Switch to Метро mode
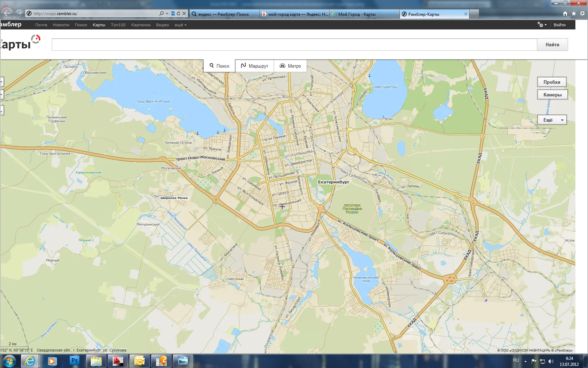This screenshot has height=368, width=588. pos(290,66)
